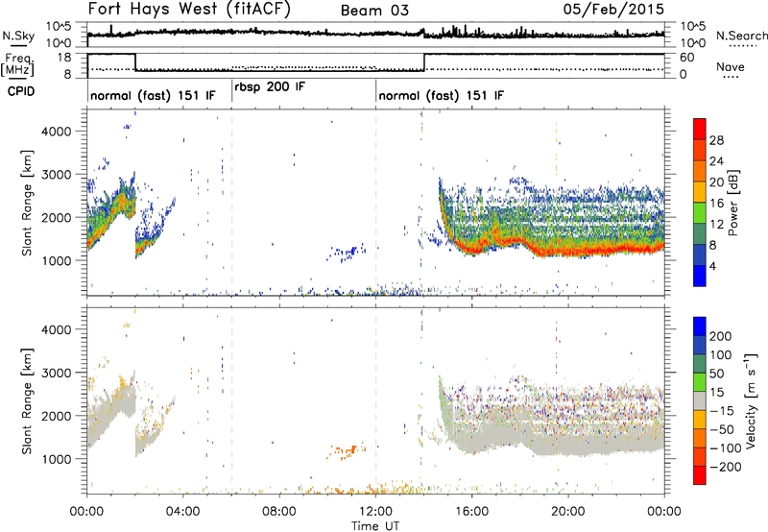
Task: Click the 'Power [dB]' colorbar title
Action: pos(732,203)
